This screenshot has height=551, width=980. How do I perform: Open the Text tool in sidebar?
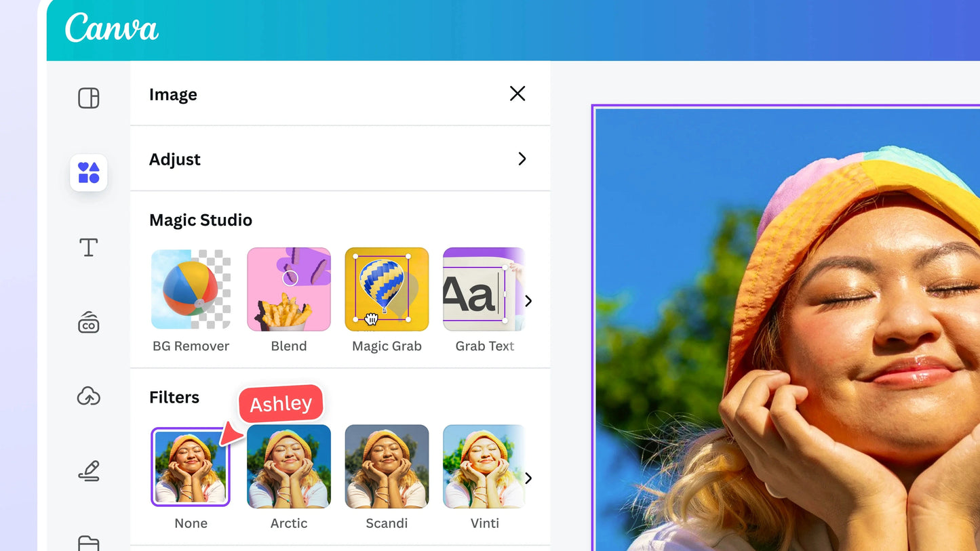[89, 247]
